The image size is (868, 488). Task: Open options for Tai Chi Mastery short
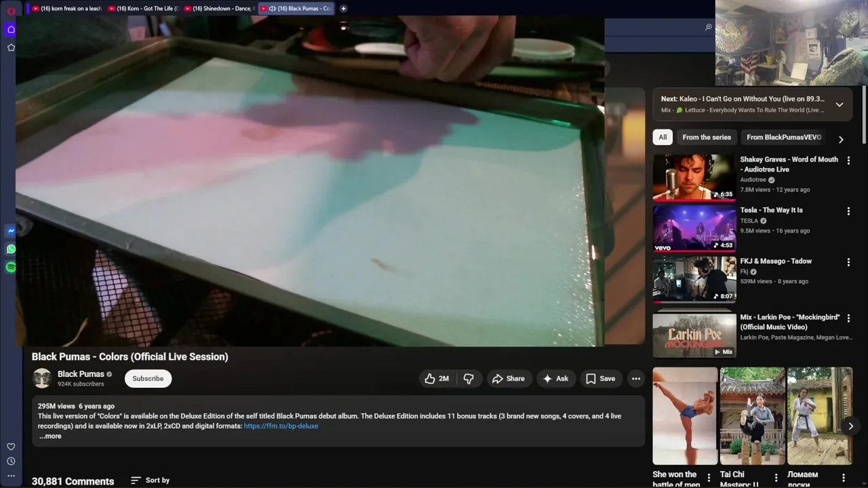click(776, 478)
